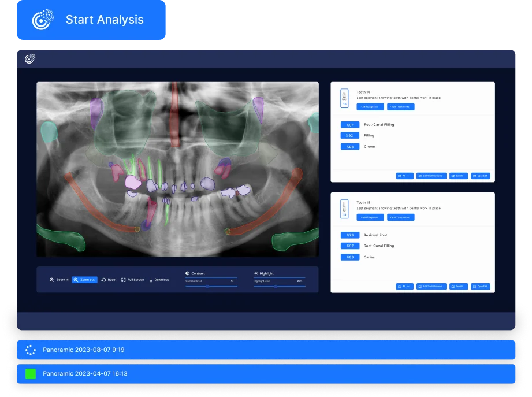Click the Highlight sun icon
The image size is (532, 397).
click(x=256, y=273)
